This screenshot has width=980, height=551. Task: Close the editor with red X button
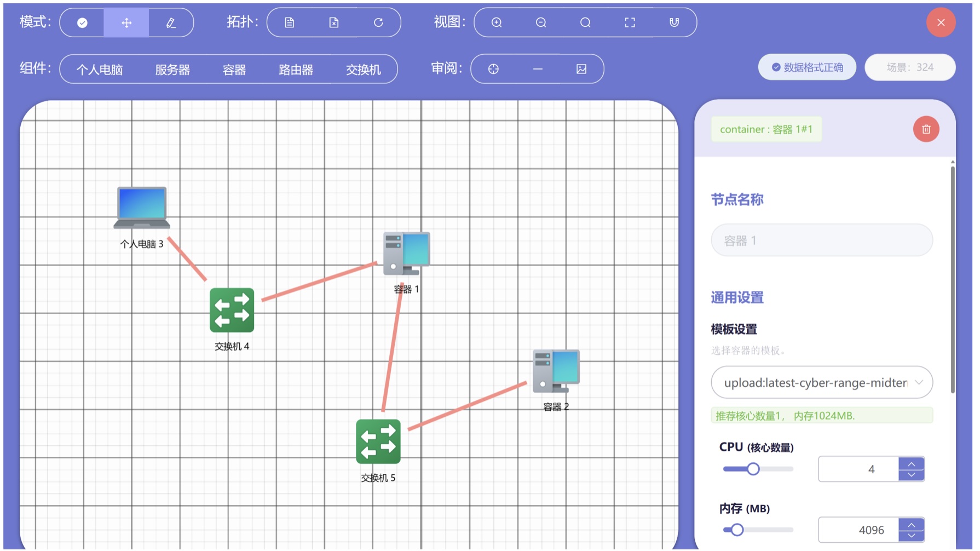pyautogui.click(x=941, y=22)
